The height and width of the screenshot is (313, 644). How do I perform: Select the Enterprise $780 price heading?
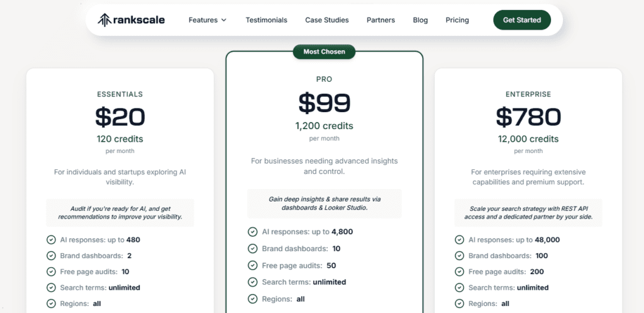point(528,117)
